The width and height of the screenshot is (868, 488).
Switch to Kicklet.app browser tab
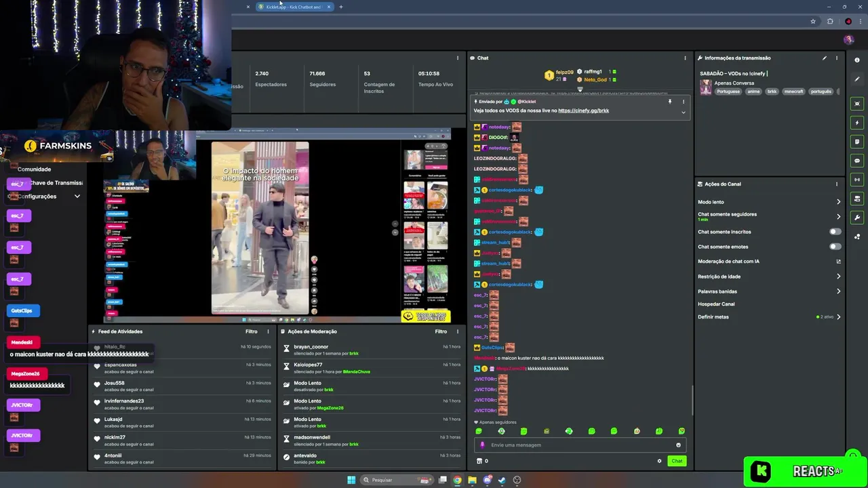(x=293, y=7)
